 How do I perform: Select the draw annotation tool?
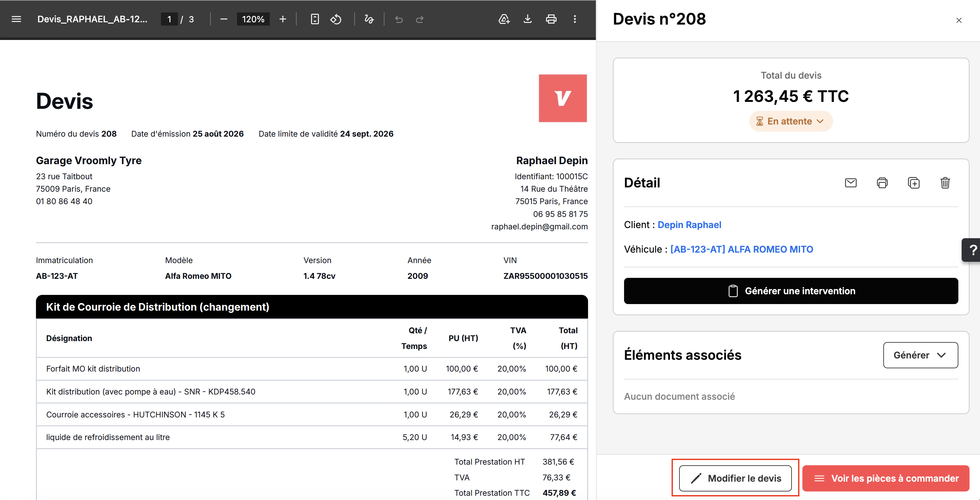(369, 19)
